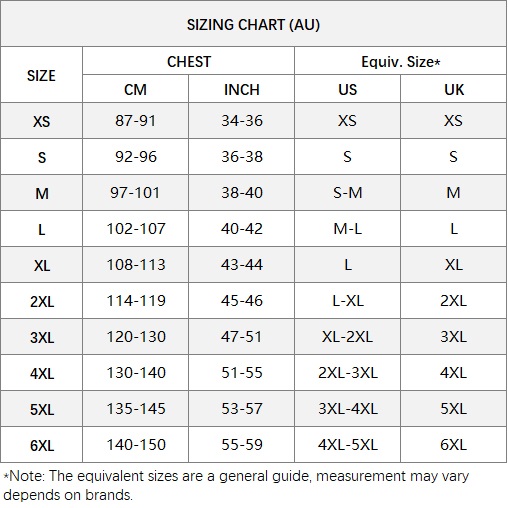Click the equivalent sizes note text
Screen dimensions: 508x508
[x=236, y=485]
